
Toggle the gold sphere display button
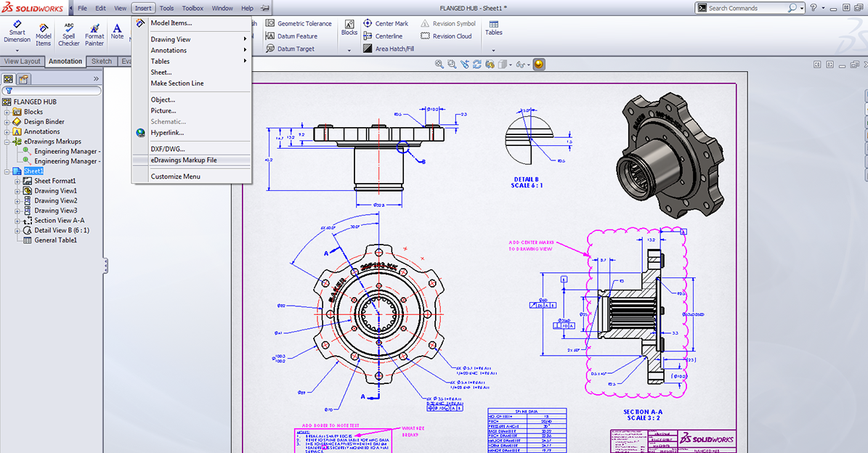538,65
